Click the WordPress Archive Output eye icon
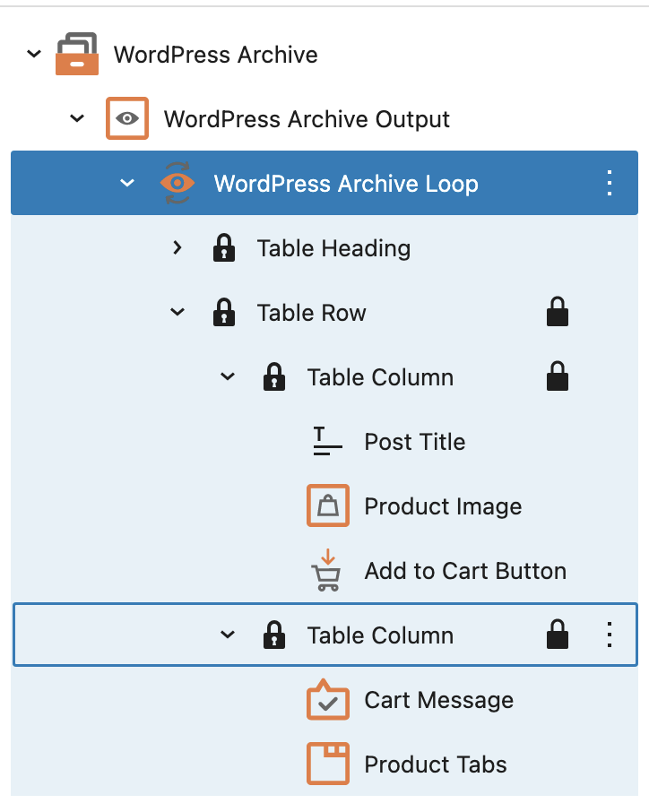Viewport: 649px width, 812px height. point(127,118)
